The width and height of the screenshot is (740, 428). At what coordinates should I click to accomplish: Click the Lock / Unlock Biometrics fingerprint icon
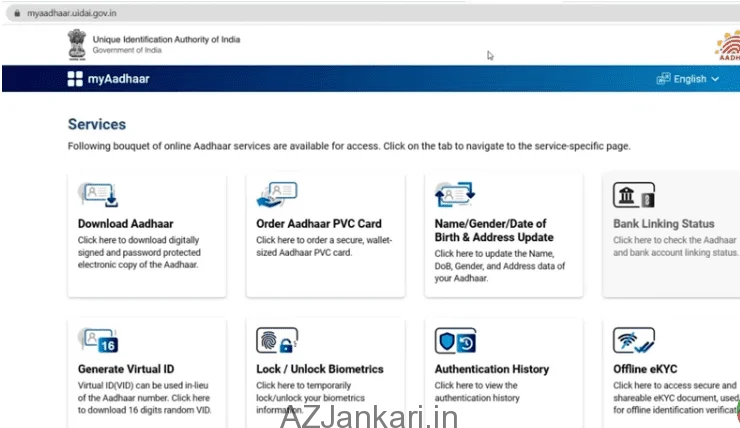tap(277, 340)
